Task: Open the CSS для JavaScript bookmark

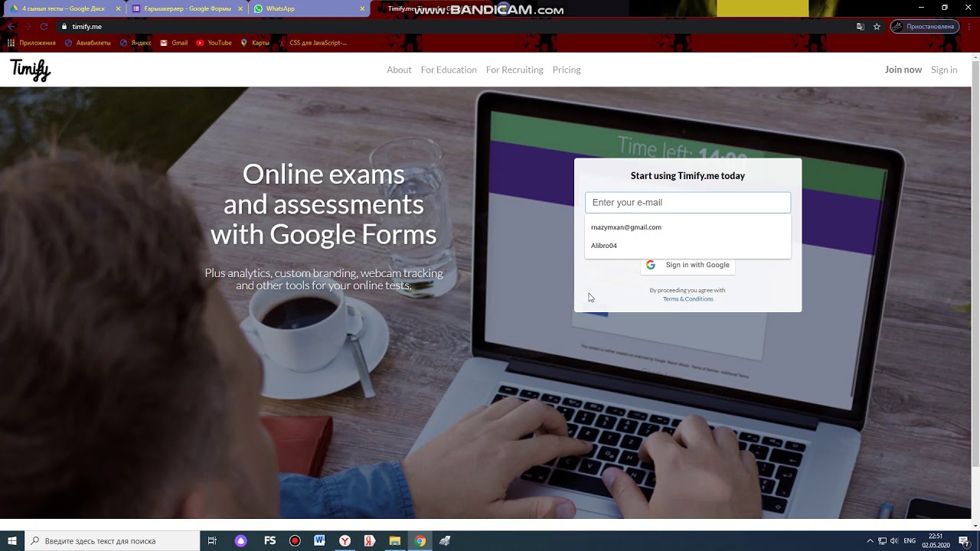Action: [x=312, y=43]
